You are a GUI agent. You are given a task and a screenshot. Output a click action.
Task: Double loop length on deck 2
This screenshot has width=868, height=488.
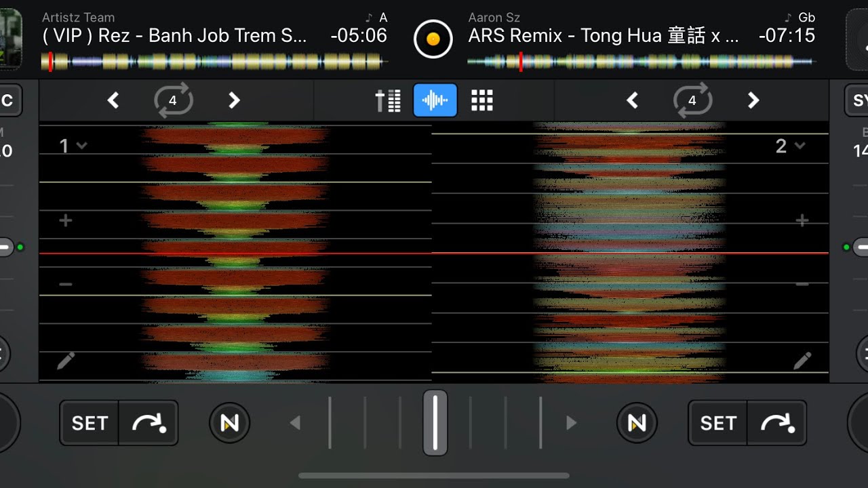coord(753,100)
